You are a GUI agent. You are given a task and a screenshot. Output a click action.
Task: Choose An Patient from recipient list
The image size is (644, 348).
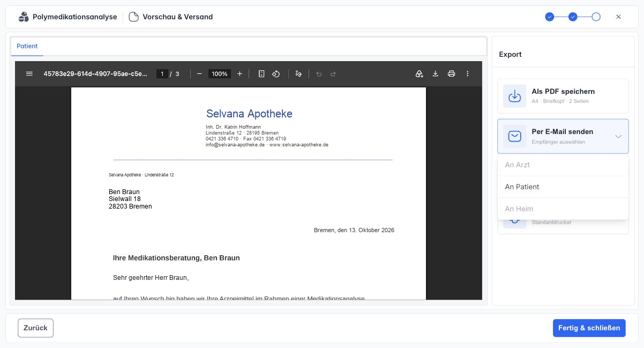[563, 187]
